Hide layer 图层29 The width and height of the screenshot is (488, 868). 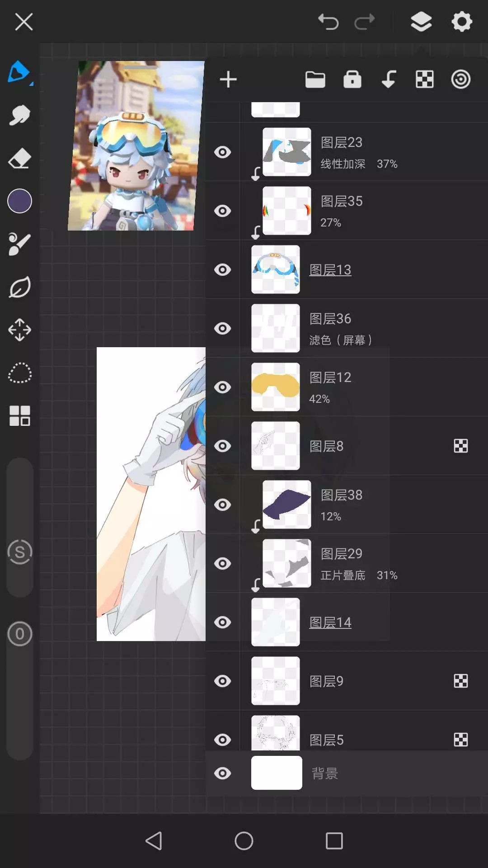(x=222, y=563)
